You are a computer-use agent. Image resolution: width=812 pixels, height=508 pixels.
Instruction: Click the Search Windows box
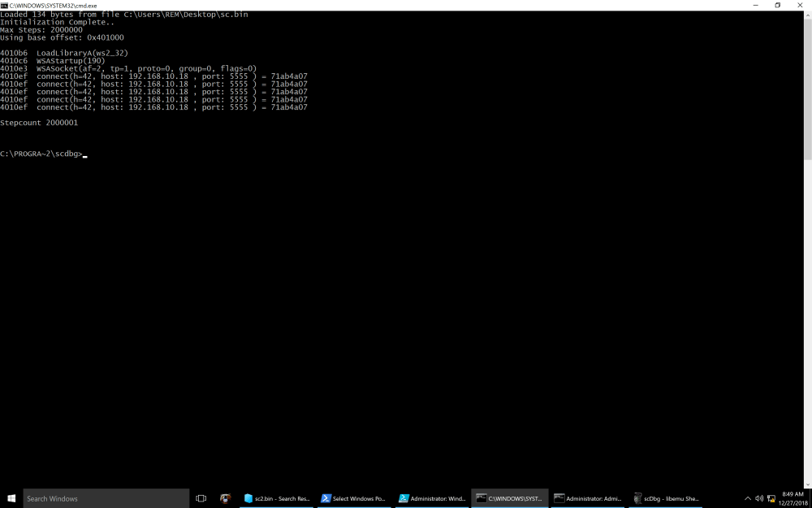[x=106, y=498]
